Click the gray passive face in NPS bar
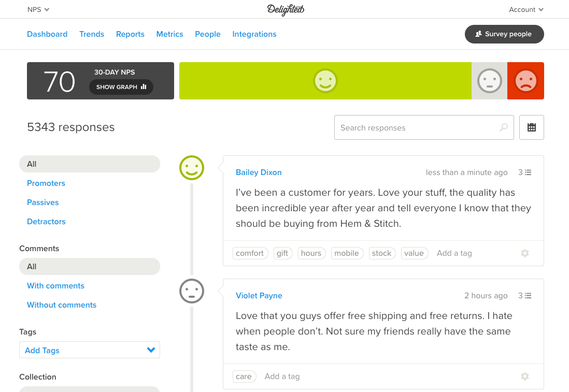The height and width of the screenshot is (392, 569). [x=490, y=80]
